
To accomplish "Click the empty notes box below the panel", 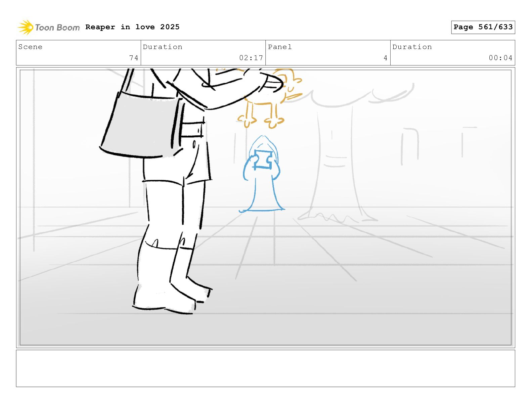I will (x=265, y=368).
